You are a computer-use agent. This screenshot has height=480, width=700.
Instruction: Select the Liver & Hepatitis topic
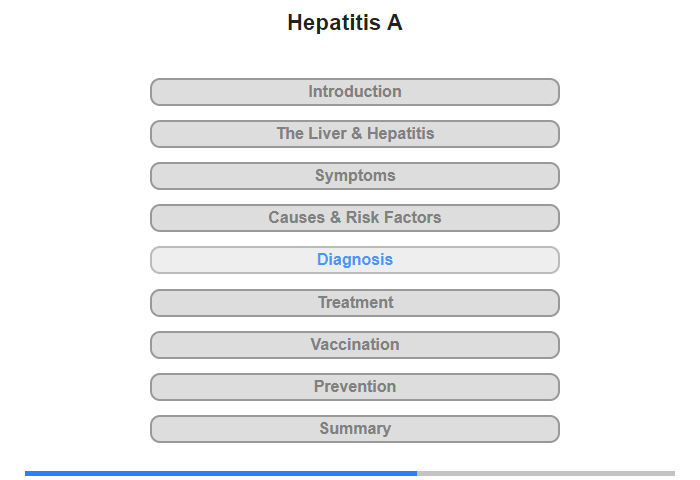point(354,134)
